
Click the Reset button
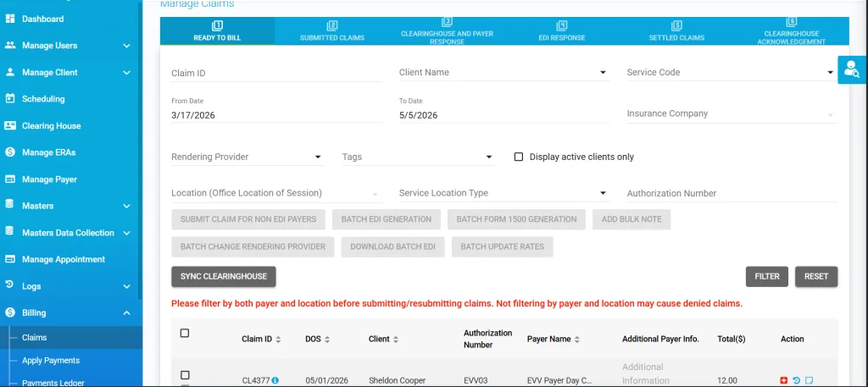pos(816,276)
